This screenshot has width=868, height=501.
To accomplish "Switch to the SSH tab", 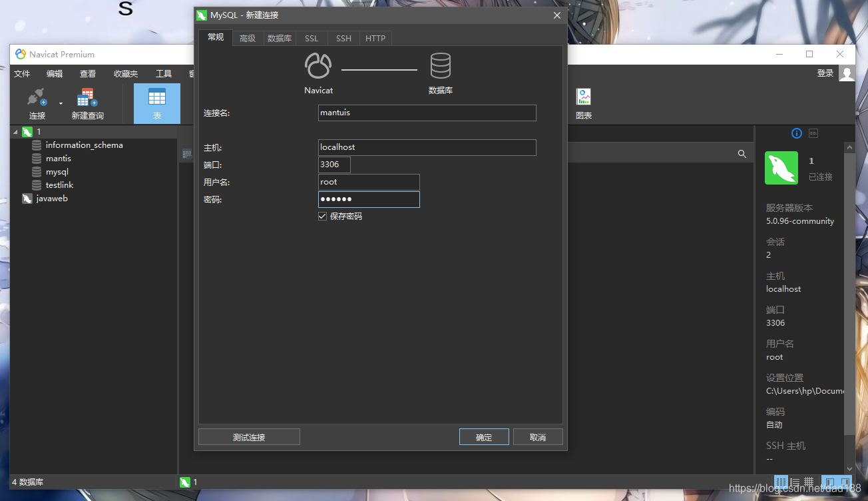I will (x=343, y=39).
